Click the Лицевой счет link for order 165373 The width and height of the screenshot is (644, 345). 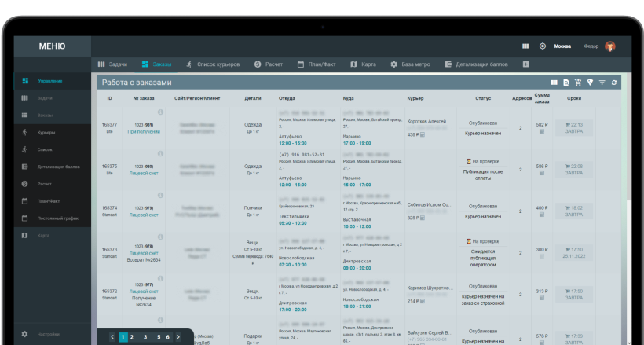[x=144, y=253]
